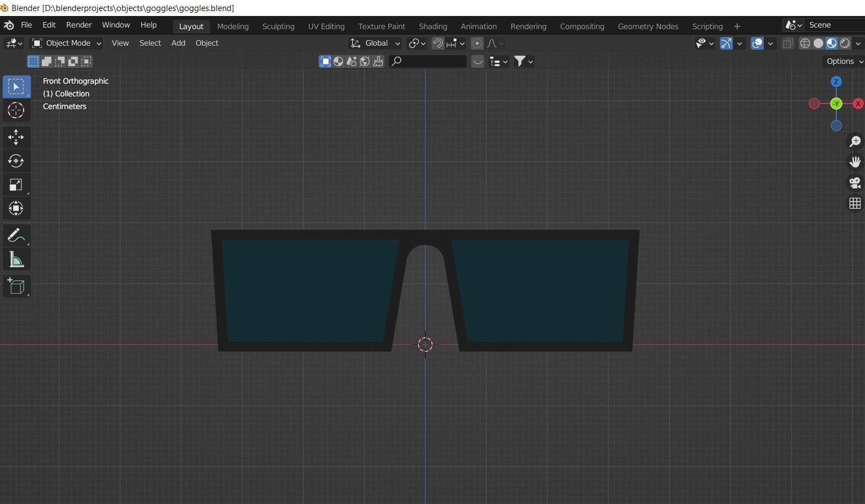This screenshot has width=865, height=504.
Task: Open the header View menu
Action: point(120,43)
